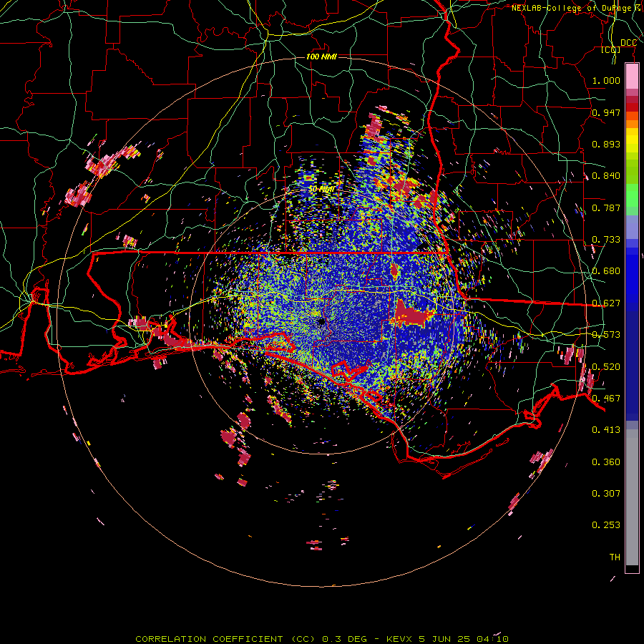This screenshot has width=644, height=644.
Task: Pick the light pink top of color bar
Action: 632,76
